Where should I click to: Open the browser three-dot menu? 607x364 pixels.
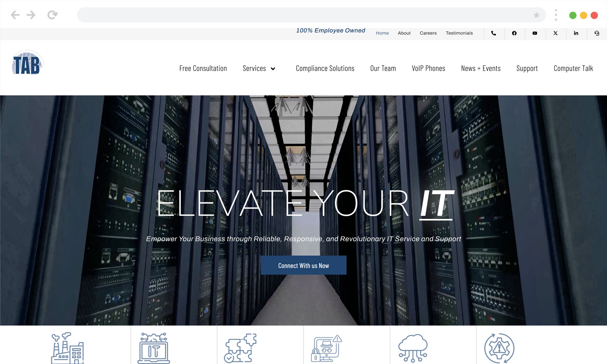click(x=556, y=15)
